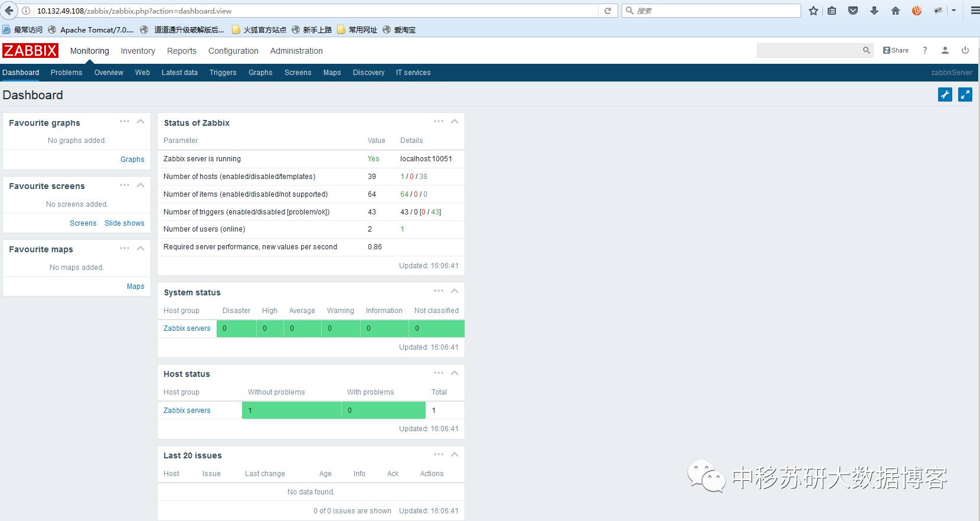The width and height of the screenshot is (980, 521).
Task: Bookmark this page with star icon
Action: 814,11
